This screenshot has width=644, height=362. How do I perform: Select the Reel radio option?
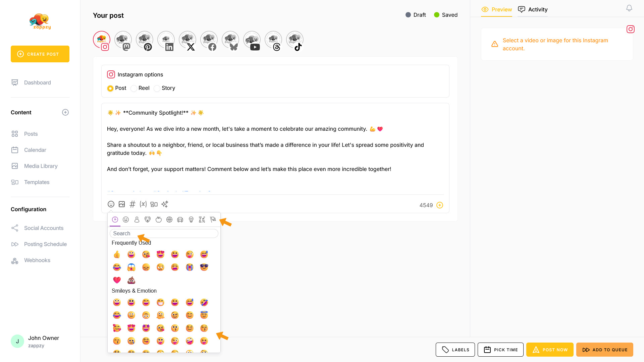134,88
